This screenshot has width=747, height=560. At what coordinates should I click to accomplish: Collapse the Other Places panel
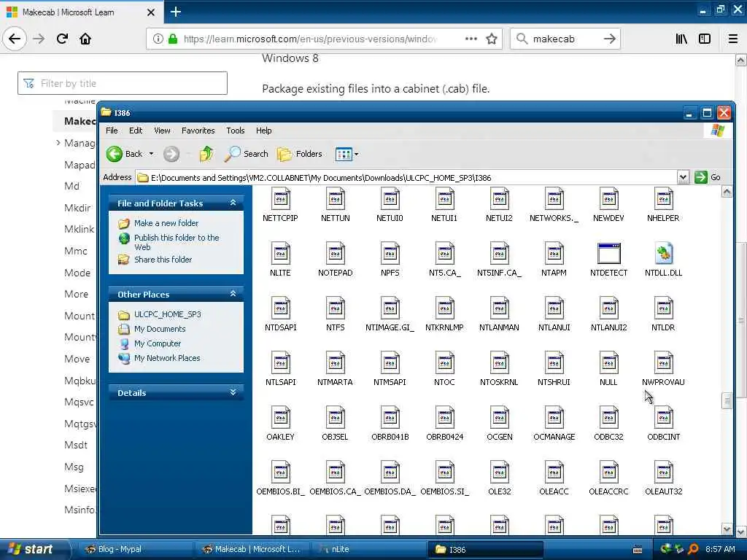[233, 294]
